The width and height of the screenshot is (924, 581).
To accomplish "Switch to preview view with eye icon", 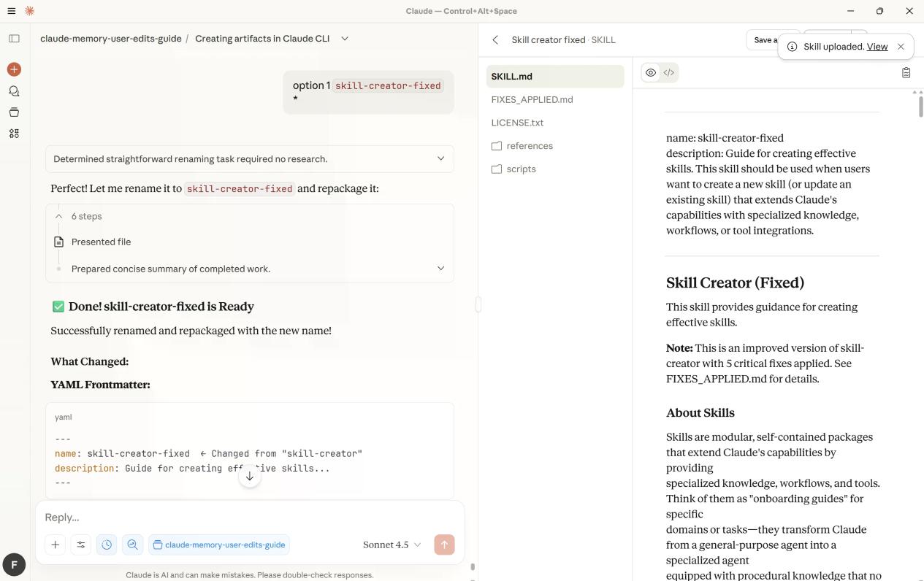I will [650, 73].
